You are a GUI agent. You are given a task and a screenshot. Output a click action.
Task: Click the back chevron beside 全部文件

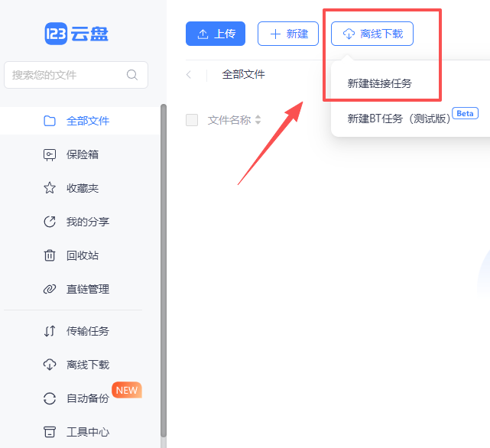point(189,75)
